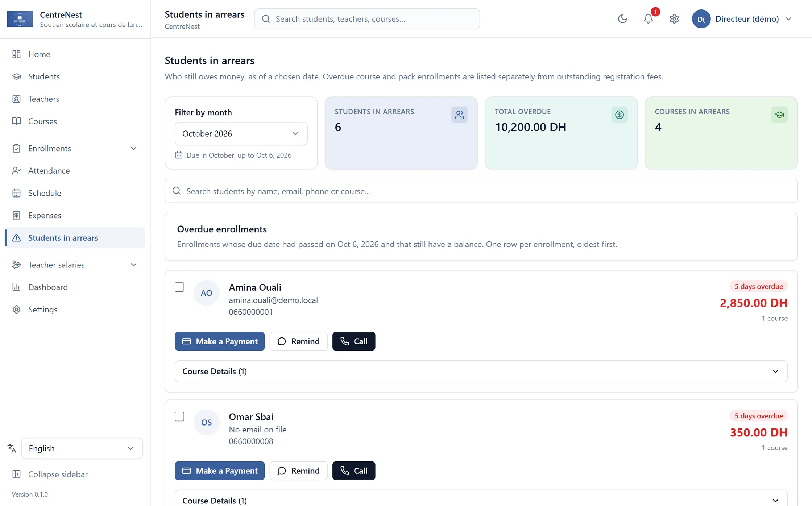This screenshot has width=812, height=506.
Task: Open Settings in sidebar
Action: tap(75, 310)
